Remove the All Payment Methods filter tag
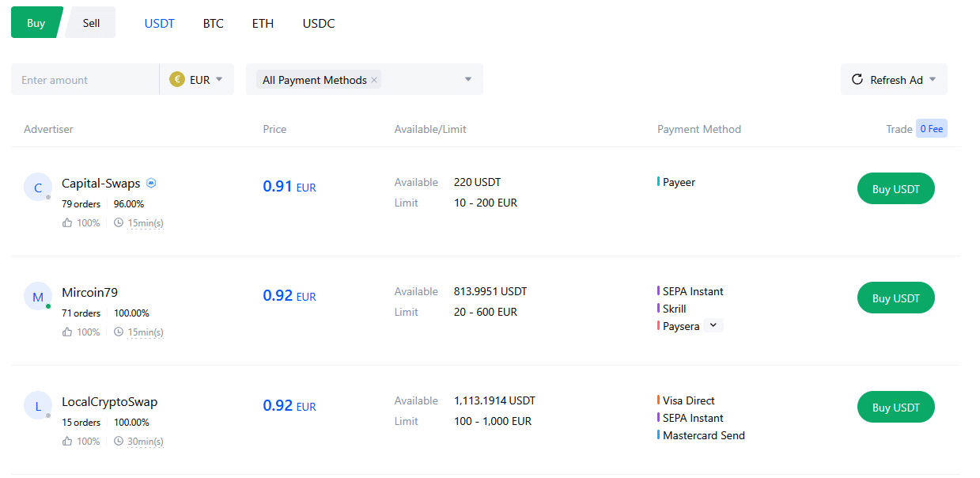 [374, 81]
